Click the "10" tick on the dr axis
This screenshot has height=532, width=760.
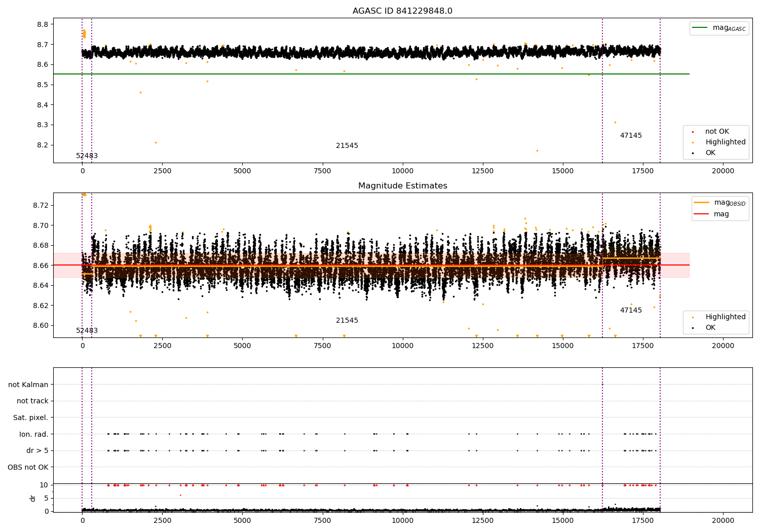pyautogui.click(x=44, y=485)
